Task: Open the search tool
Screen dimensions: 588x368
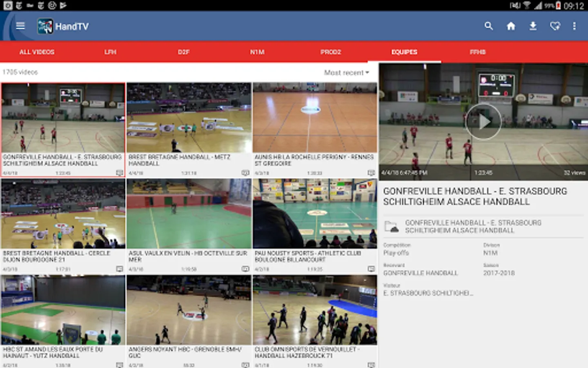Action: (x=488, y=26)
